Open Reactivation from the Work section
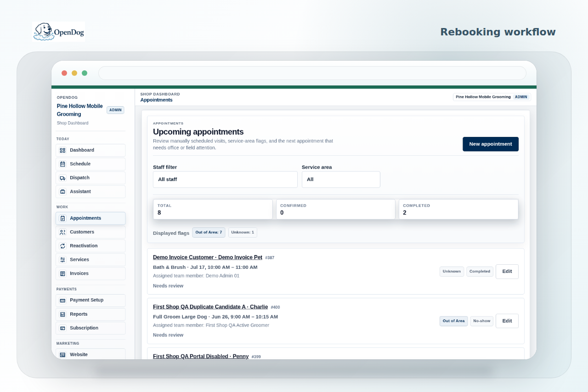588x392 pixels. coord(90,246)
